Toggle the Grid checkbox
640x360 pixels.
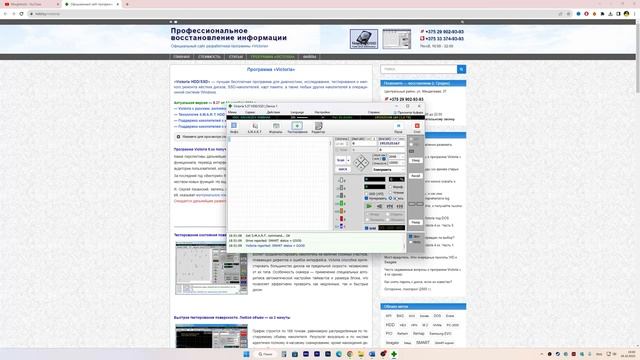pyautogui.click(x=371, y=228)
